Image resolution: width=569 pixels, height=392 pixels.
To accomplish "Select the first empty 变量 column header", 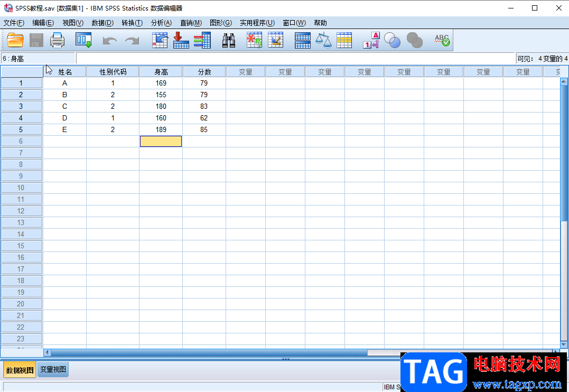I will coord(246,72).
